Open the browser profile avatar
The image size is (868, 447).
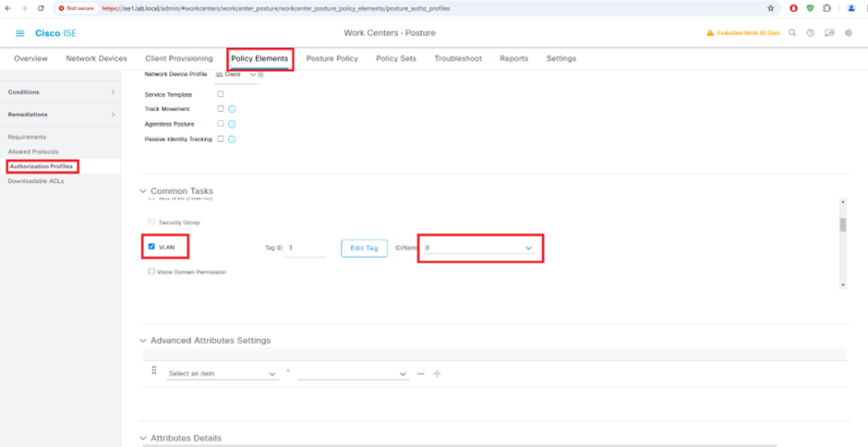[x=851, y=8]
